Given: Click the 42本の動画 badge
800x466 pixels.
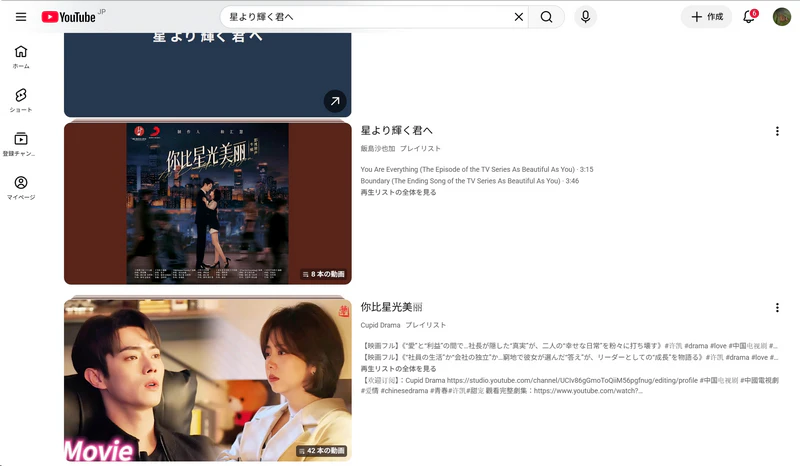Looking at the screenshot, I should coord(321,451).
